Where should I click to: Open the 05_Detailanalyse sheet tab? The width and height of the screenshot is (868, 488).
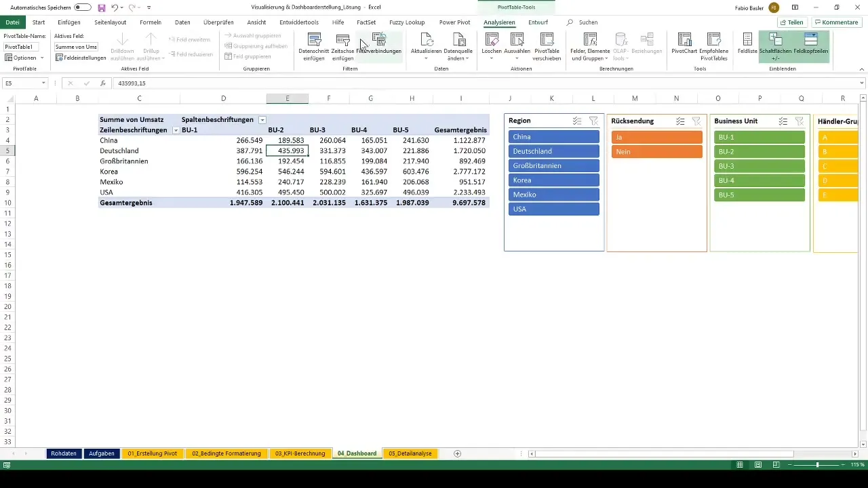[411, 453]
